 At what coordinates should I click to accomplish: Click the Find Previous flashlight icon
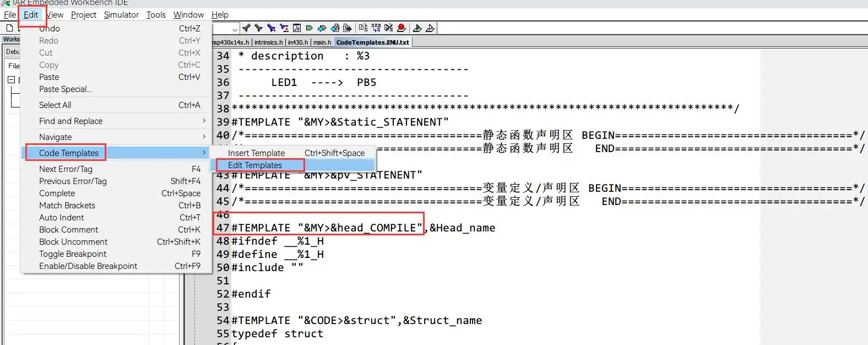tap(258, 28)
